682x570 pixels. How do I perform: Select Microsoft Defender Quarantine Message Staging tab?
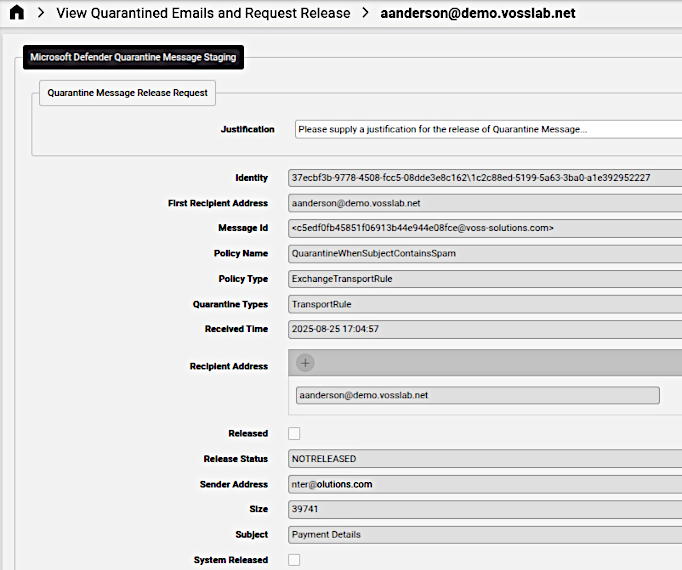click(x=134, y=57)
